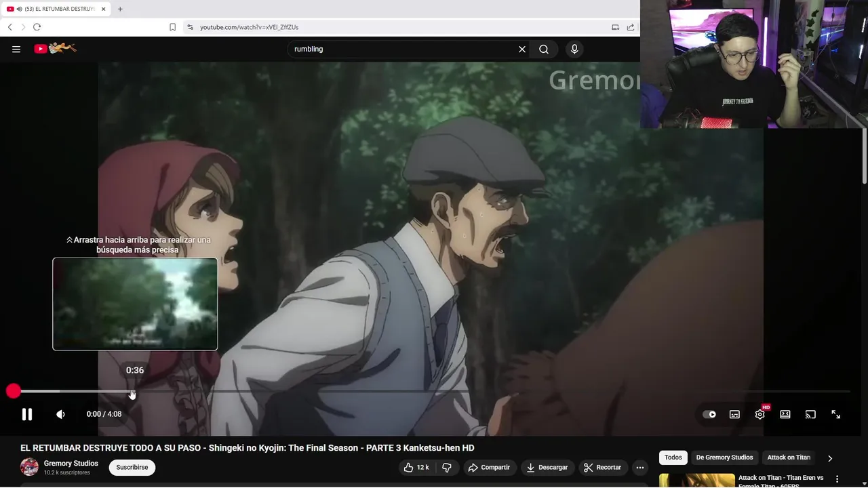Click the red playhead scrubber dot

pyautogui.click(x=14, y=391)
